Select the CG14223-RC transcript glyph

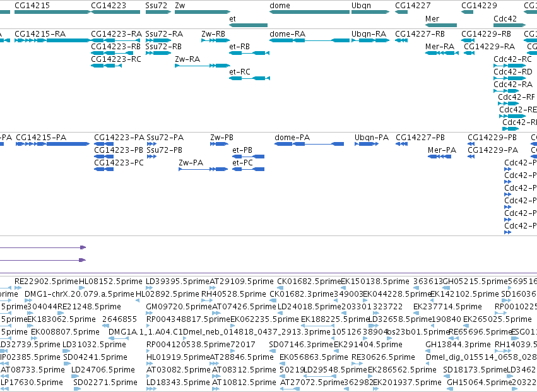pyautogui.click(x=106, y=66)
